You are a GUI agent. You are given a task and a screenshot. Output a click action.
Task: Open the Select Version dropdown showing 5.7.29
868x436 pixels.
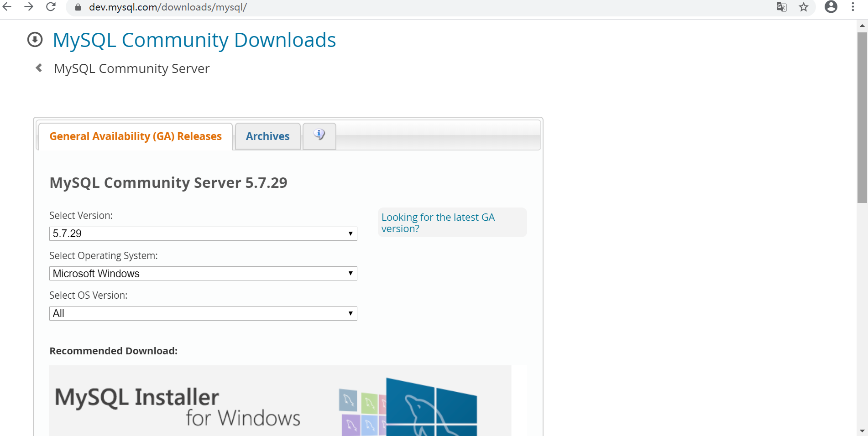point(203,234)
